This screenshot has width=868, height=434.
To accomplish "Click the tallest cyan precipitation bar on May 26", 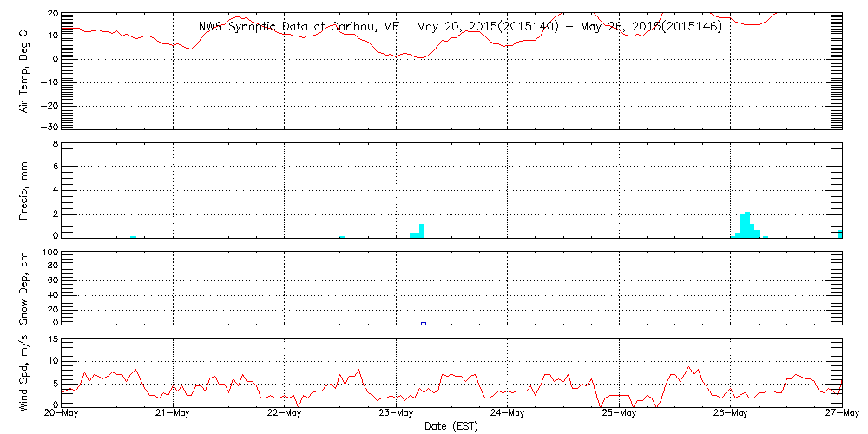I will point(747,224).
